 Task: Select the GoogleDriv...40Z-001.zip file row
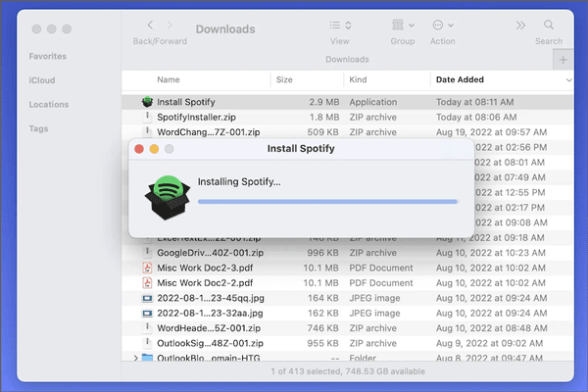tap(343, 253)
